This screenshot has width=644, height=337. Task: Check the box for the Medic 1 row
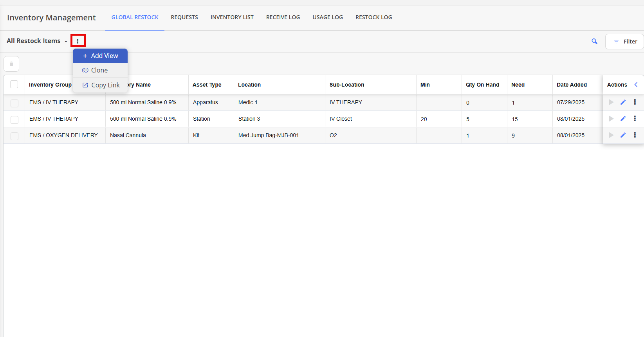(x=14, y=103)
